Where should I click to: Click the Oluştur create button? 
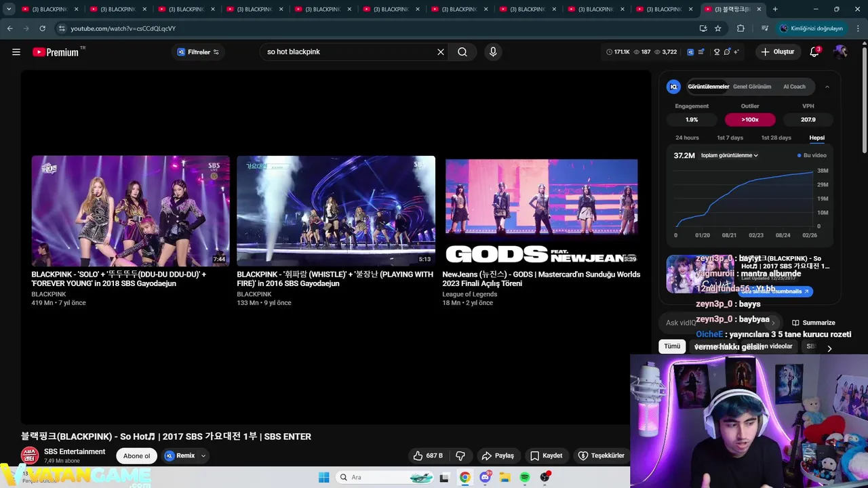click(x=776, y=52)
